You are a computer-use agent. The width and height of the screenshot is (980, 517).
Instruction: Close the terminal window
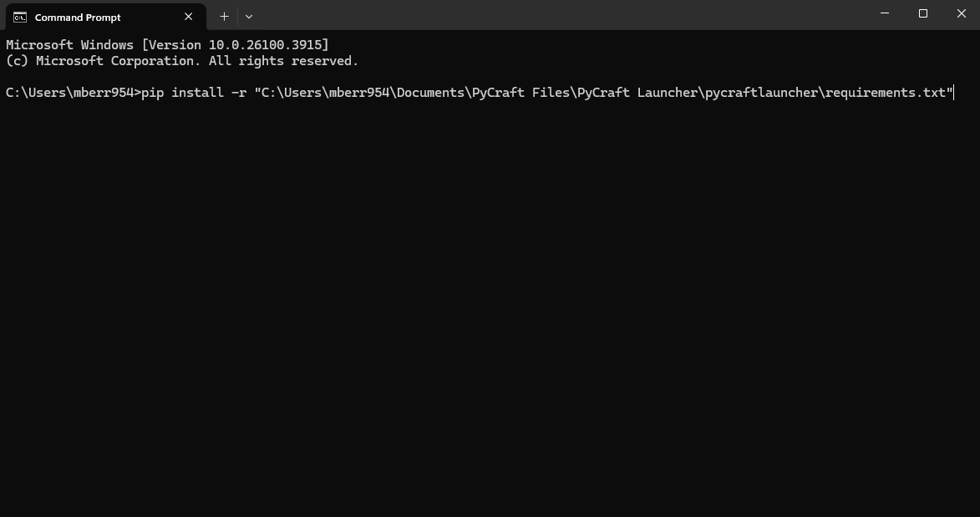pos(962,13)
